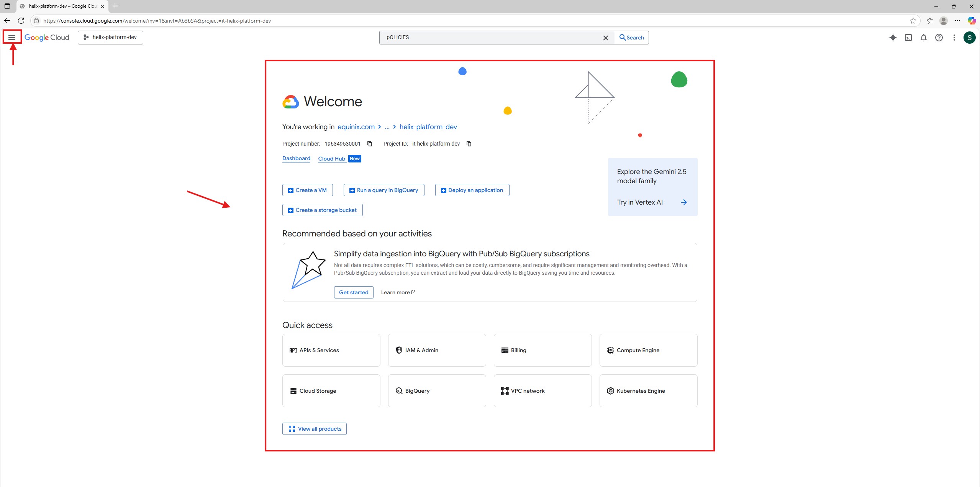Activate Cloud Shell terminal icon
This screenshot has height=487, width=980.
pos(908,38)
